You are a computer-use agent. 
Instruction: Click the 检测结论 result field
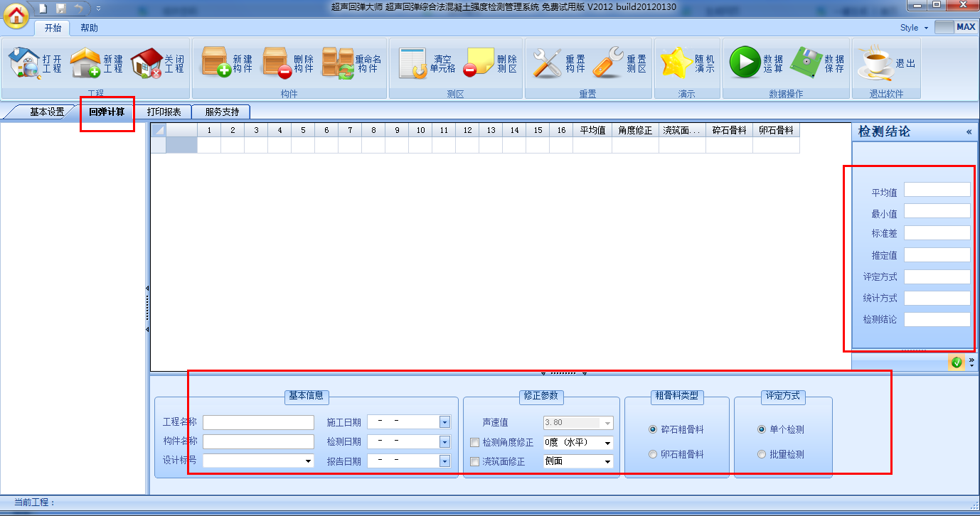click(x=937, y=320)
